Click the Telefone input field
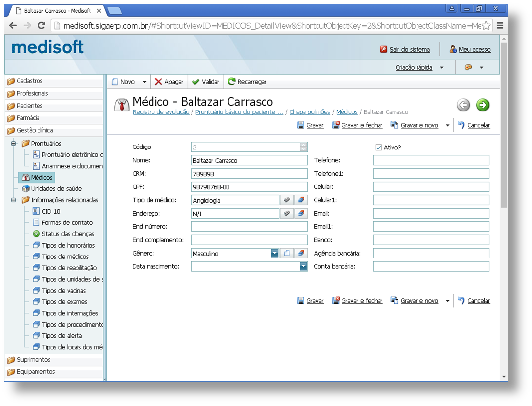This screenshot has height=406, width=532. 431,160
